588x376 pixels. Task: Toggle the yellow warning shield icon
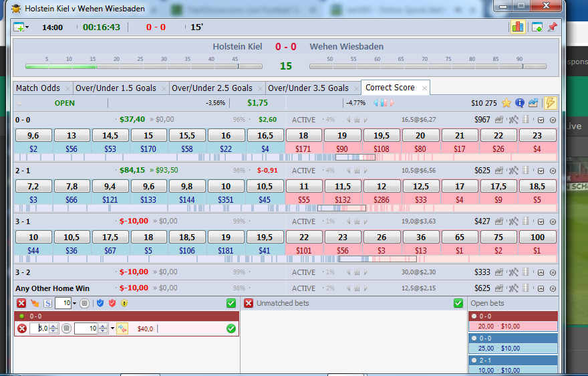click(124, 303)
